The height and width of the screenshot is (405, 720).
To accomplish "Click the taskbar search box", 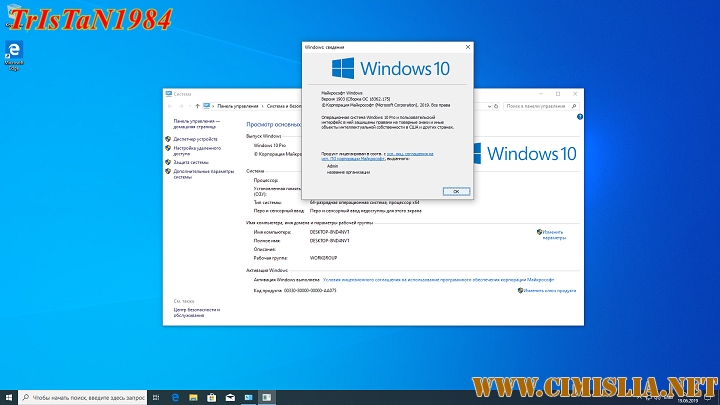I will (83, 397).
